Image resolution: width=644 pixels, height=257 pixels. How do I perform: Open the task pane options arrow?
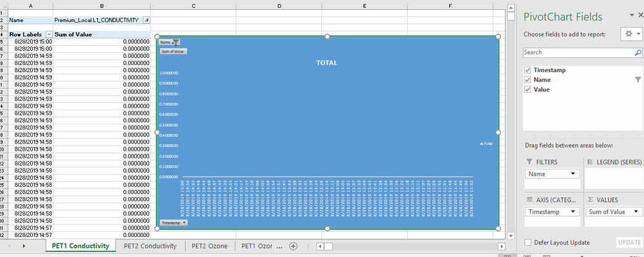point(632,15)
